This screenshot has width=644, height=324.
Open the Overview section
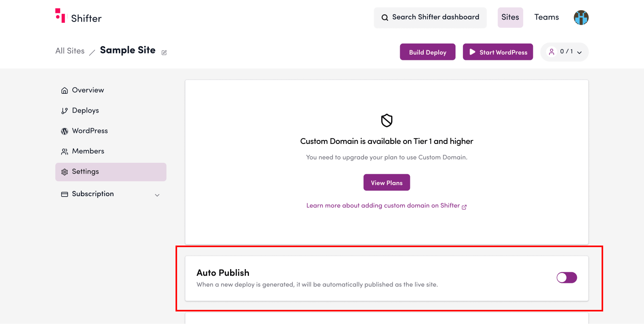(x=111, y=90)
